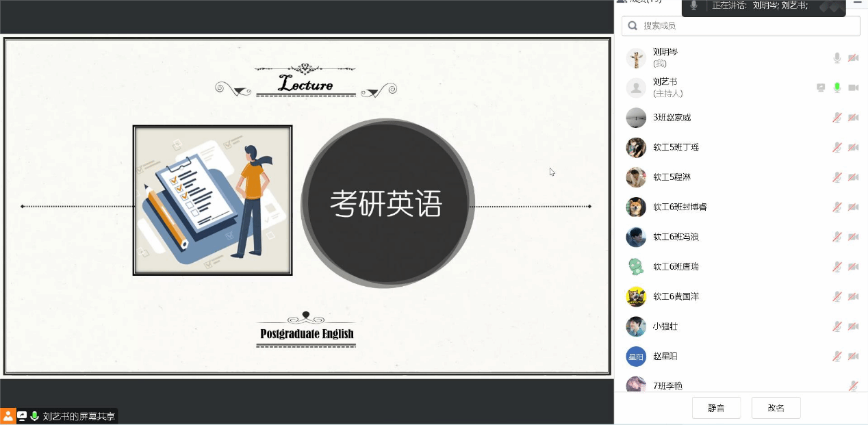Image resolution: width=868 pixels, height=425 pixels.
Task: Click camera icon in 刘艺书 host row
Action: pyautogui.click(x=853, y=88)
